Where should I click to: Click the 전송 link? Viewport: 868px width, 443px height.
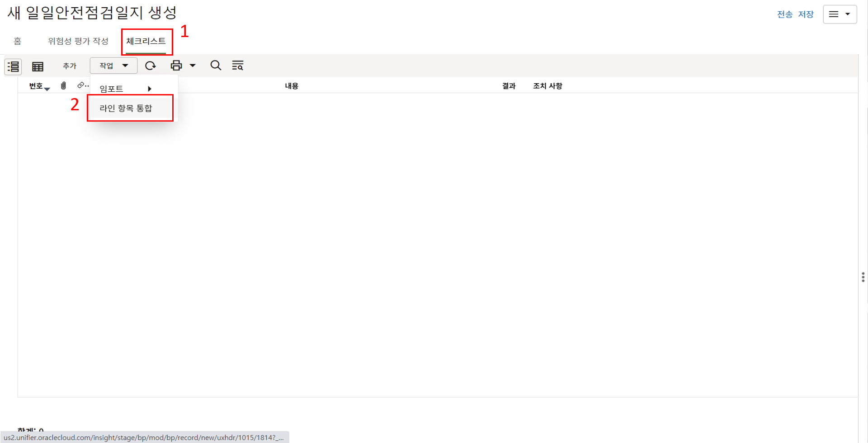pyautogui.click(x=784, y=14)
